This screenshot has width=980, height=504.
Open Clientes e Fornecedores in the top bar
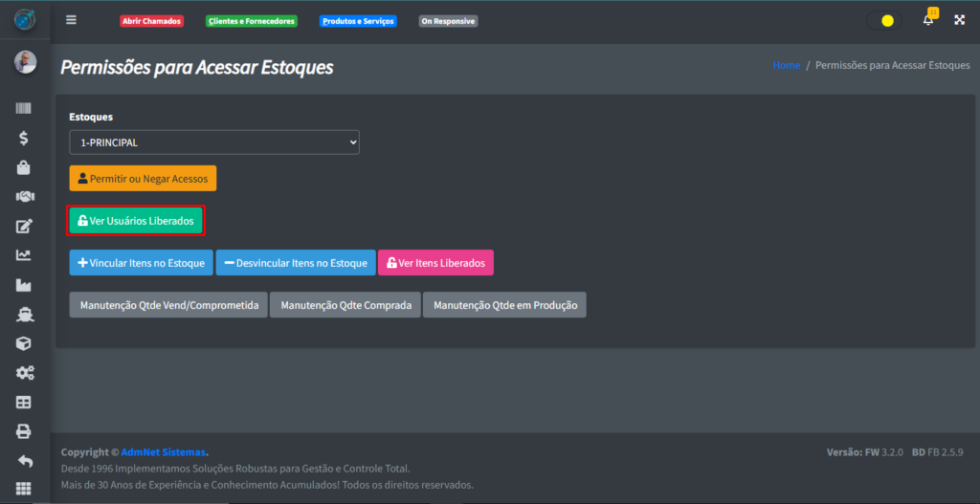pos(252,21)
